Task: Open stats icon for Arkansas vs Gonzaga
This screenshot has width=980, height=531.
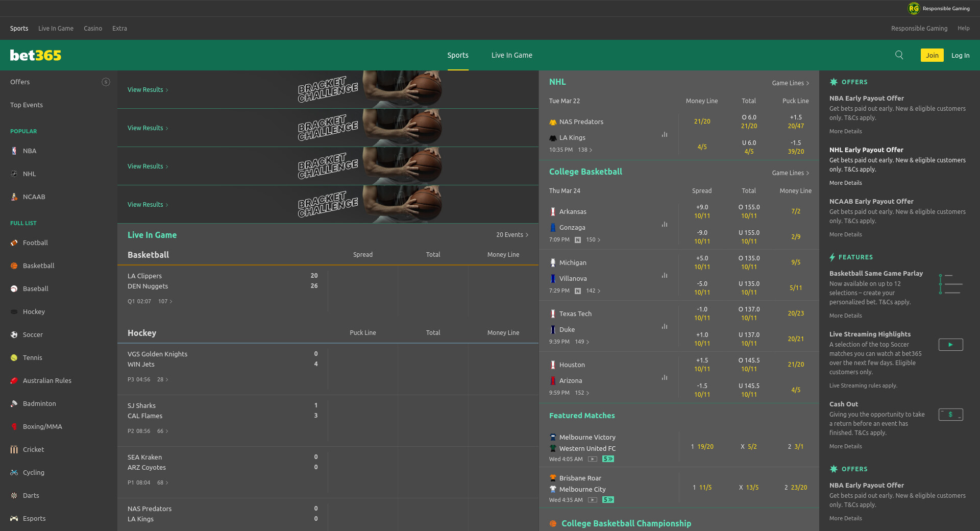Action: [x=664, y=225]
